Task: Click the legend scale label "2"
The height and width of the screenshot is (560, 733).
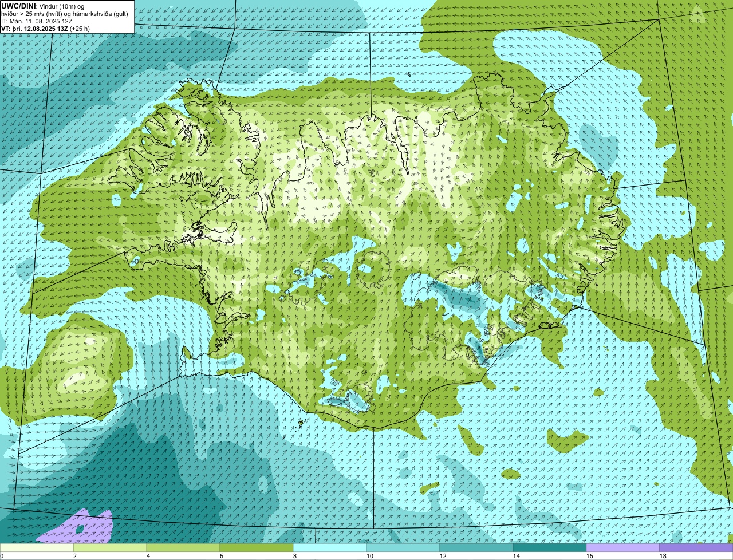Action: pos(75,556)
